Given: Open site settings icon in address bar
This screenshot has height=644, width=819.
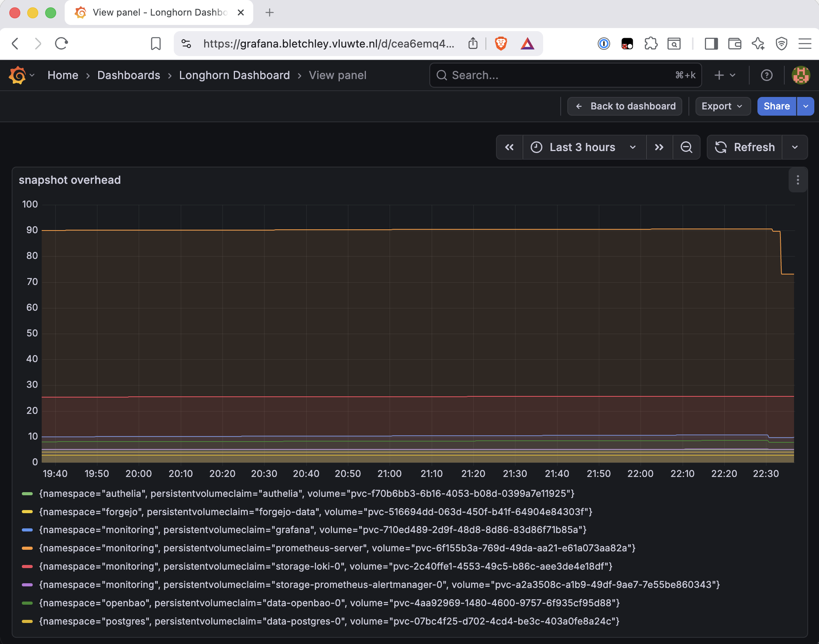Looking at the screenshot, I should pyautogui.click(x=186, y=44).
